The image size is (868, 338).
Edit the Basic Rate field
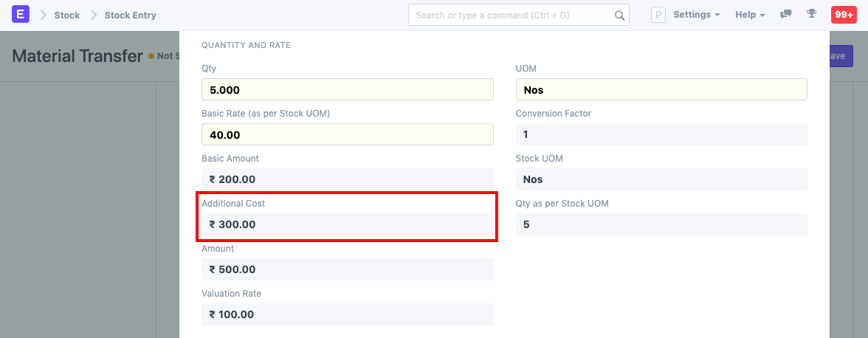[x=347, y=134]
